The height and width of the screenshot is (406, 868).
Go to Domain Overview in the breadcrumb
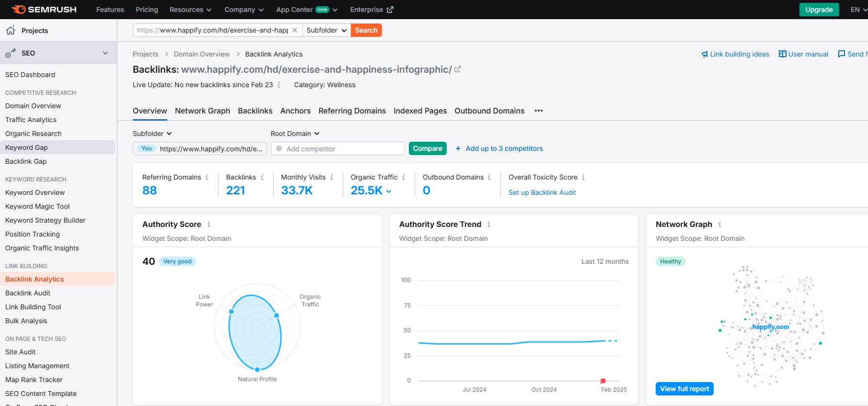coord(202,54)
